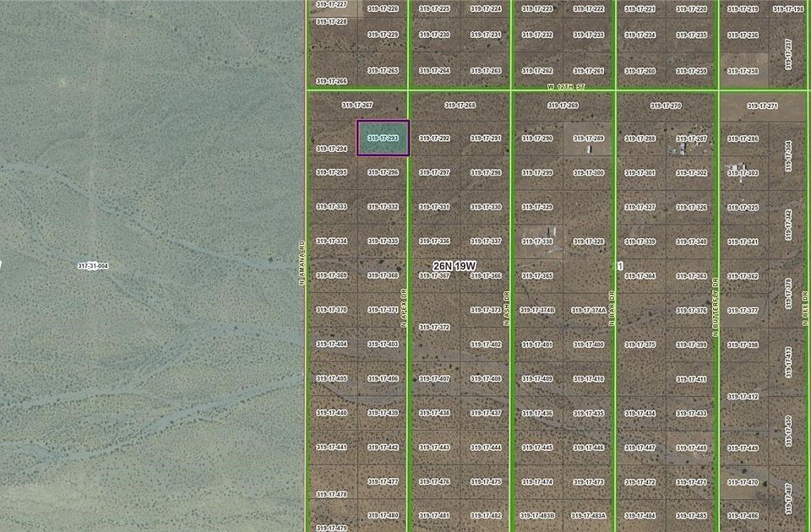The width and height of the screenshot is (811, 532).
Task: Select parcel label 319-17-334
Action: pos(331,241)
